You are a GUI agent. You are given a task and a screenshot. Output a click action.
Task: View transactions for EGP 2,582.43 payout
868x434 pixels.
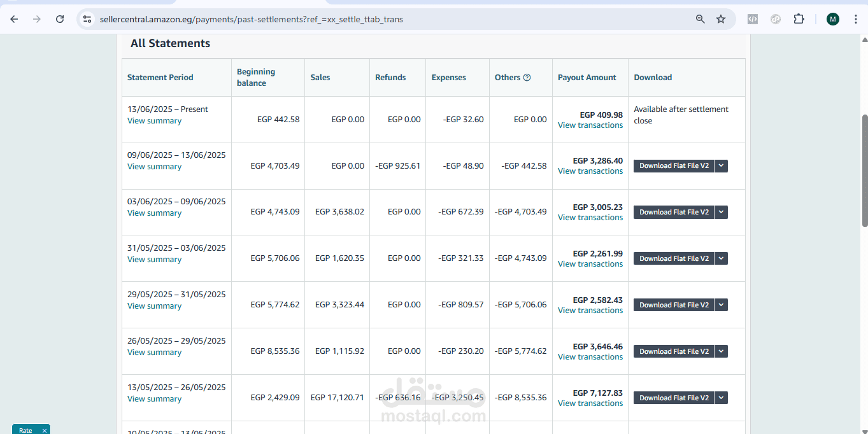coord(590,311)
